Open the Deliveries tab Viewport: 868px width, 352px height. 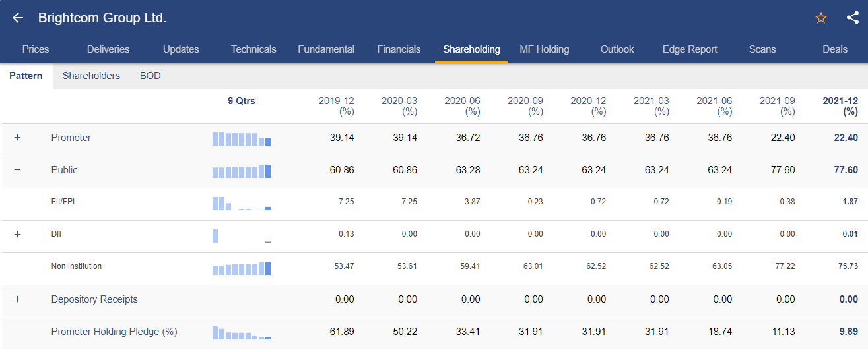pos(108,49)
